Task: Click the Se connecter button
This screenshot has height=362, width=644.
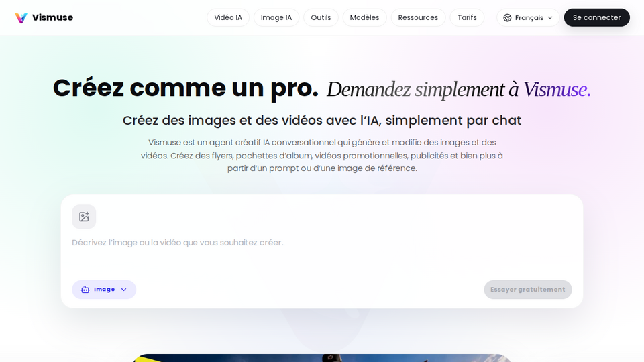Action: tap(597, 17)
